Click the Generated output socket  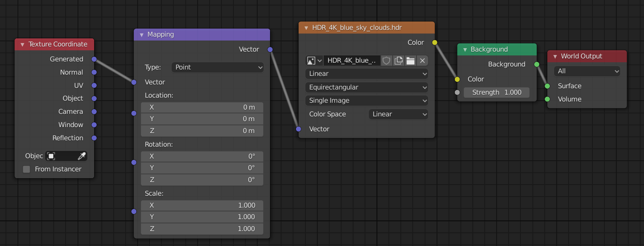tap(94, 59)
